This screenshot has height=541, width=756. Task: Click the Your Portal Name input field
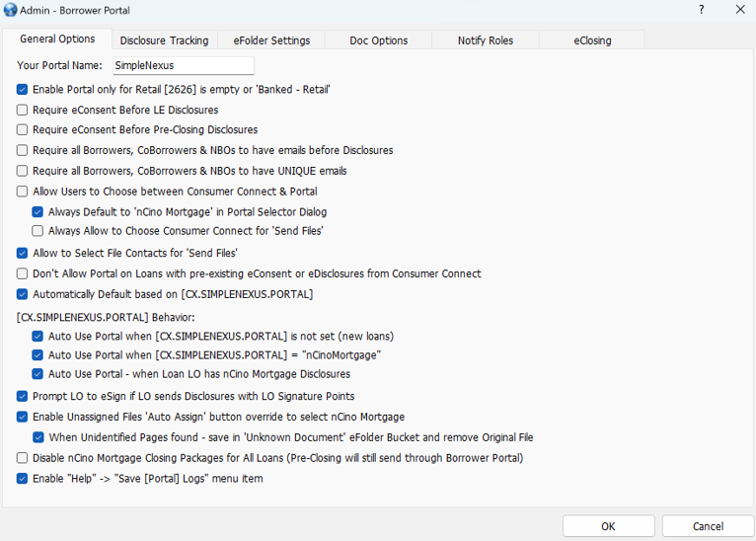pos(184,65)
